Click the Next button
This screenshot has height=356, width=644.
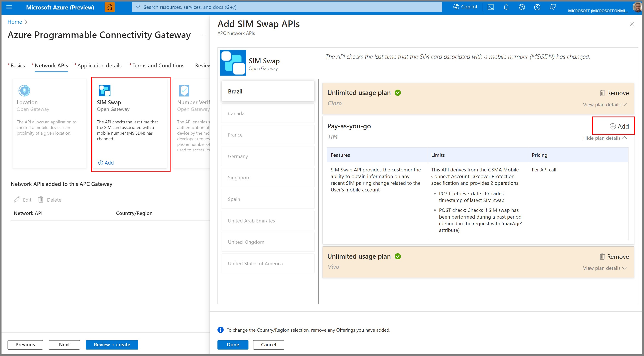click(x=64, y=345)
